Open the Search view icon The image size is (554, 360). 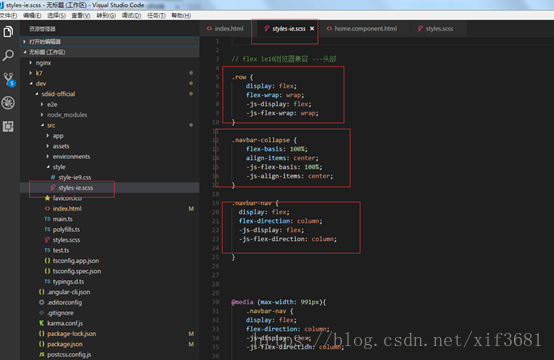(x=8, y=55)
